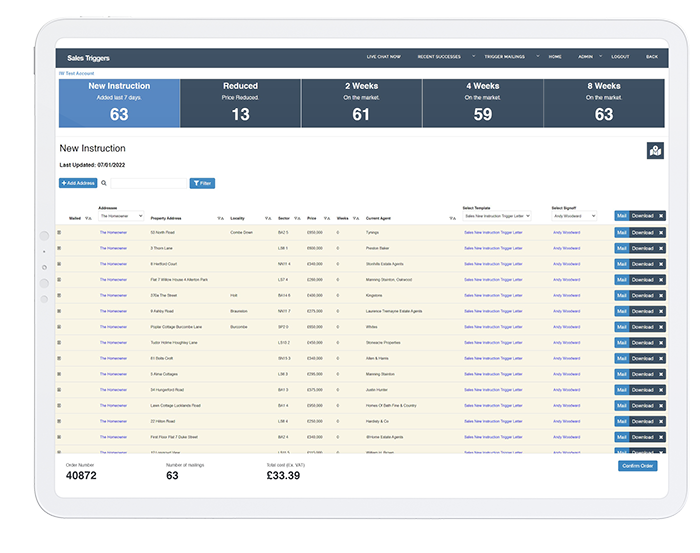
Task: Select the 4 Weeks on the market tab
Action: [x=483, y=103]
